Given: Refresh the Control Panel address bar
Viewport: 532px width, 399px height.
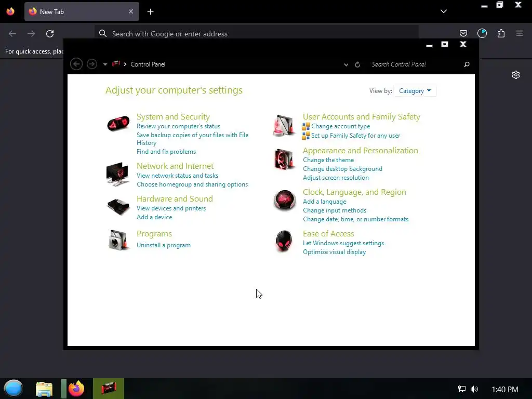Looking at the screenshot, I should (x=357, y=64).
